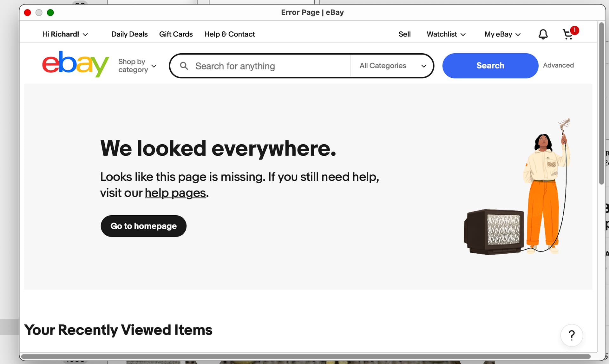Expand the Watchlist dropdown
The height and width of the screenshot is (364, 609).
[446, 34]
